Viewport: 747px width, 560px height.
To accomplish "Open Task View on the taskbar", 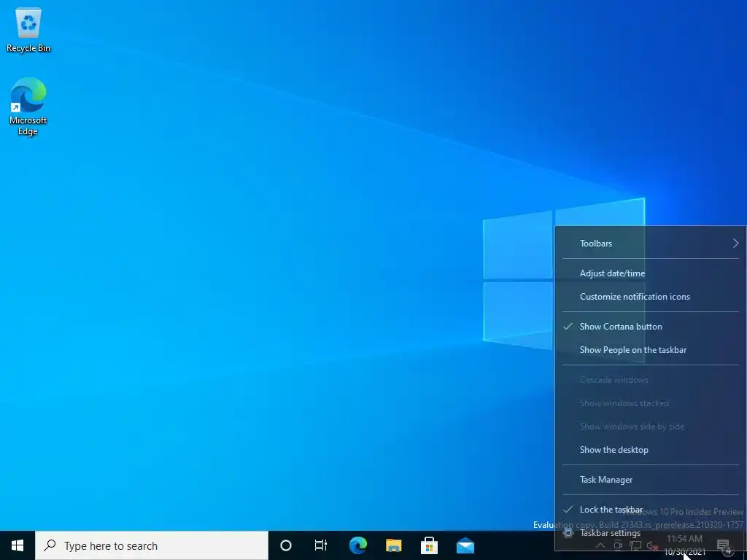I will tap(321, 545).
